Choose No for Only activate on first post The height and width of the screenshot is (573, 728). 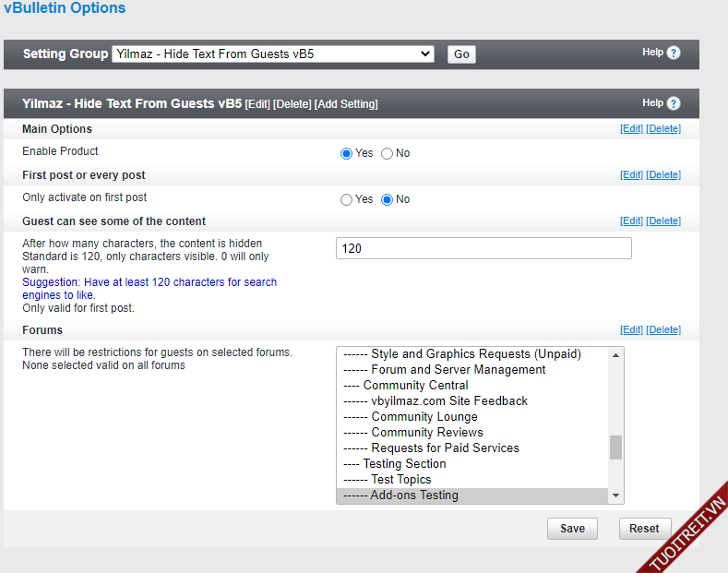tap(388, 200)
